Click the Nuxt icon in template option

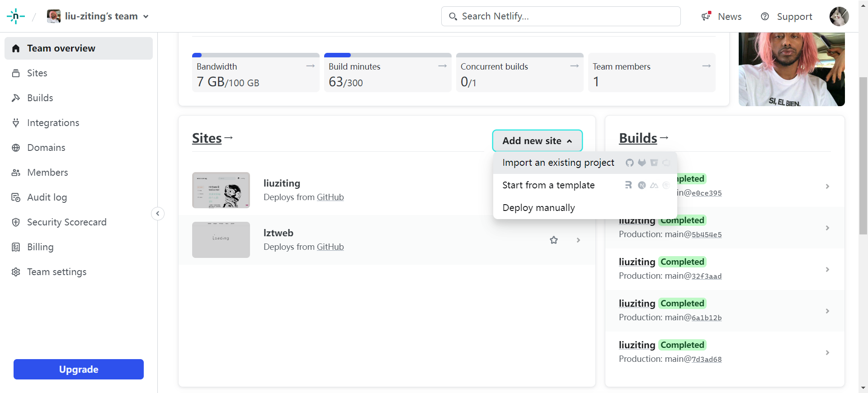[x=654, y=185]
